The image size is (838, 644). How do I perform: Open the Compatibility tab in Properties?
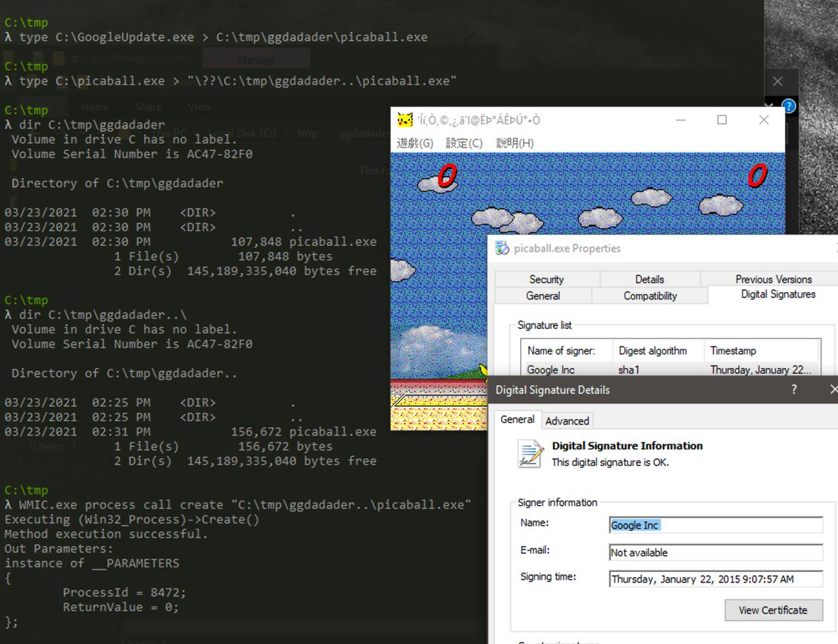[650, 295]
